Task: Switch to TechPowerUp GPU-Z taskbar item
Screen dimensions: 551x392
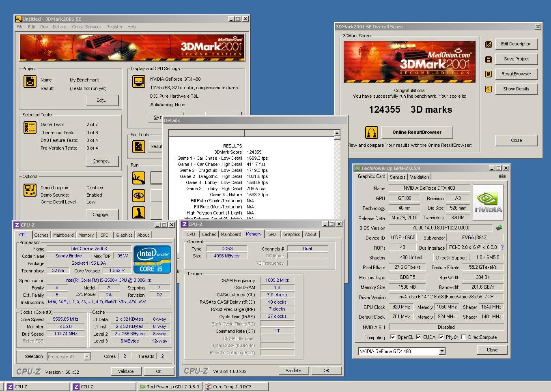Action: (170, 387)
